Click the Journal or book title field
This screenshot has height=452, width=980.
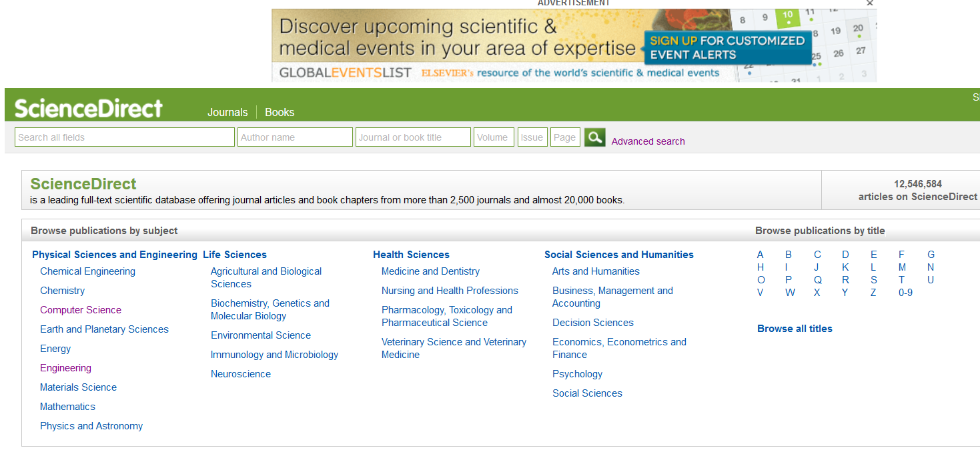(x=413, y=137)
